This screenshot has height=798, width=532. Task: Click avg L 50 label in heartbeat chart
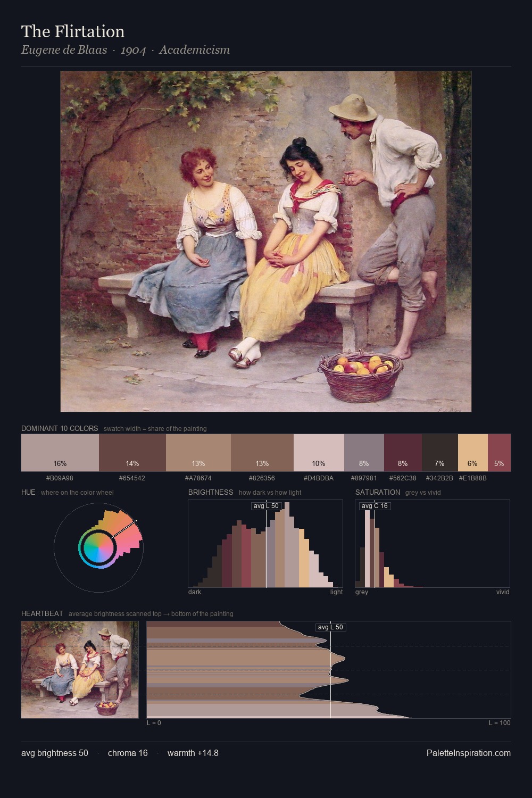pos(330,627)
